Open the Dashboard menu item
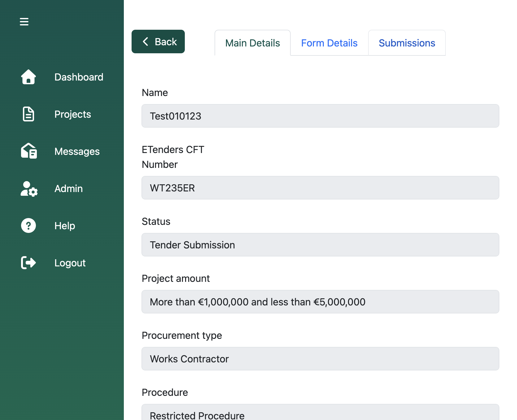The height and width of the screenshot is (420, 517). (79, 77)
